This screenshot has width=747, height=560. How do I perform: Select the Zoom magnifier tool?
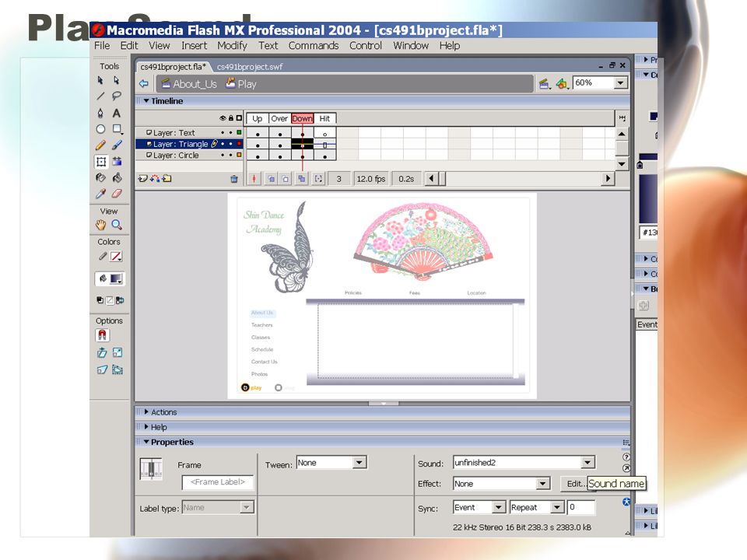(117, 225)
